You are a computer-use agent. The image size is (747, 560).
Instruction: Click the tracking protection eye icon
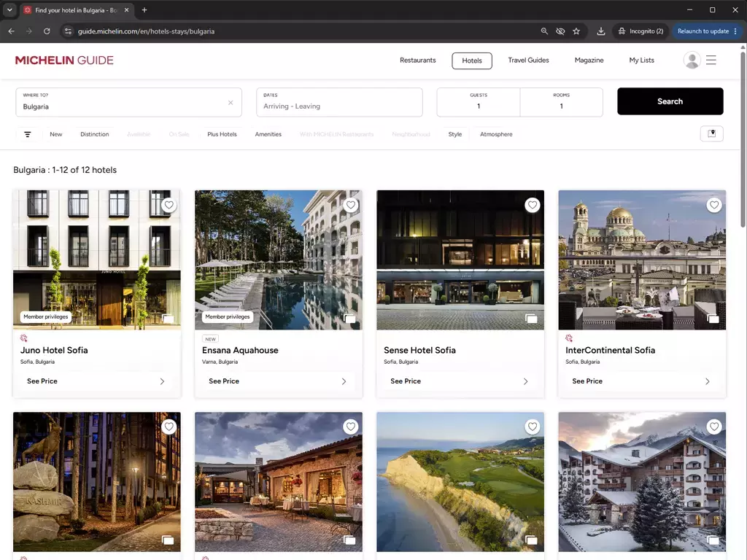pos(560,31)
